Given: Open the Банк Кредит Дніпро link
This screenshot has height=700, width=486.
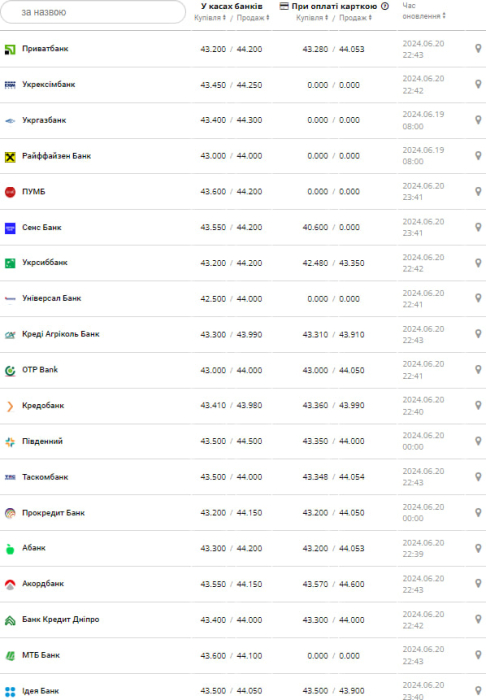Looking at the screenshot, I should coord(61,619).
